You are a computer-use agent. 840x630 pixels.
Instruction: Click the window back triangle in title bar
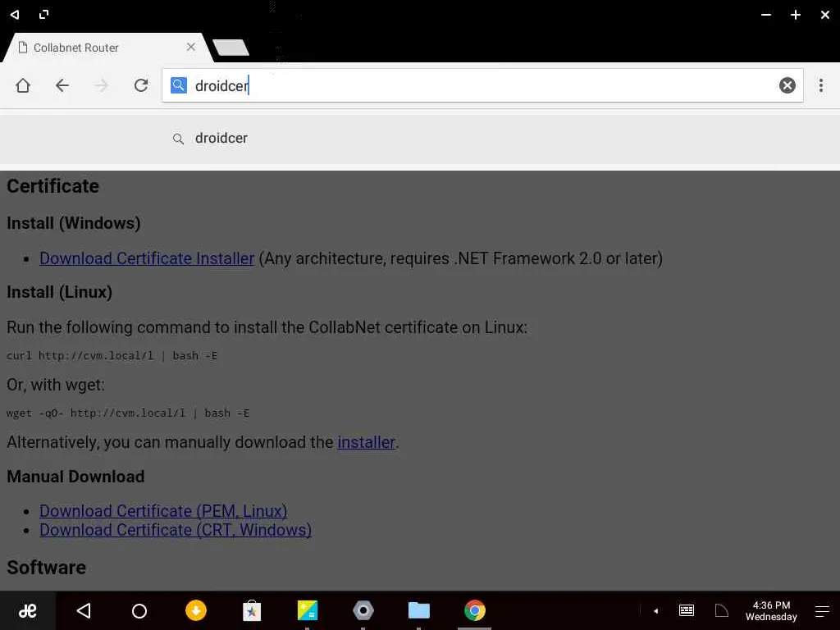tap(15, 15)
